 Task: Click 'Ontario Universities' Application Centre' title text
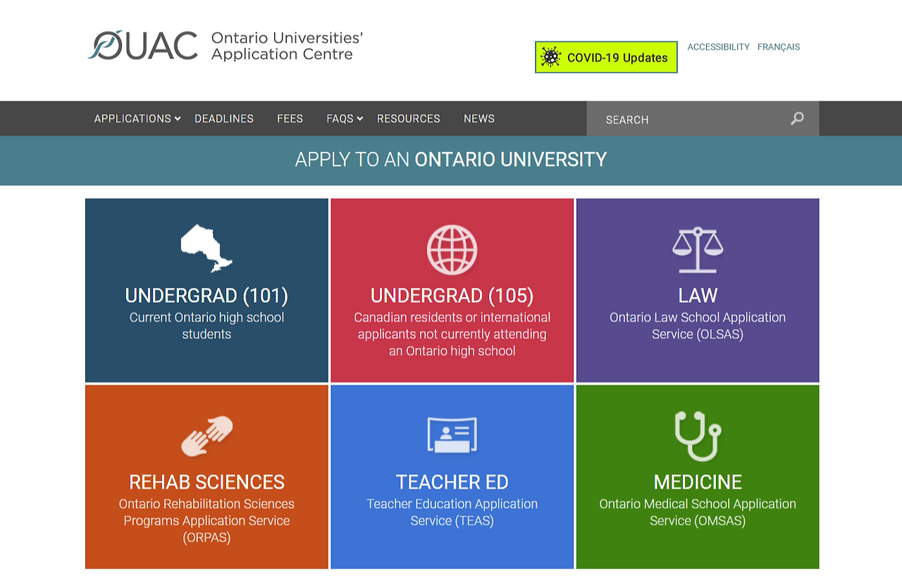tap(287, 46)
